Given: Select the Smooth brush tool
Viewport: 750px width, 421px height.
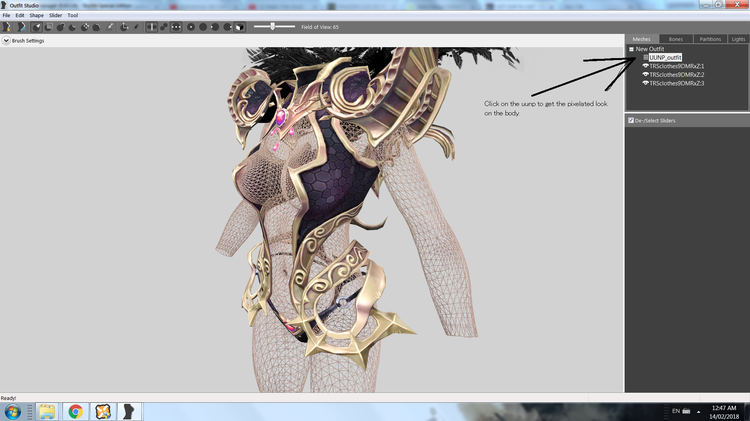Looking at the screenshot, I should point(97,27).
